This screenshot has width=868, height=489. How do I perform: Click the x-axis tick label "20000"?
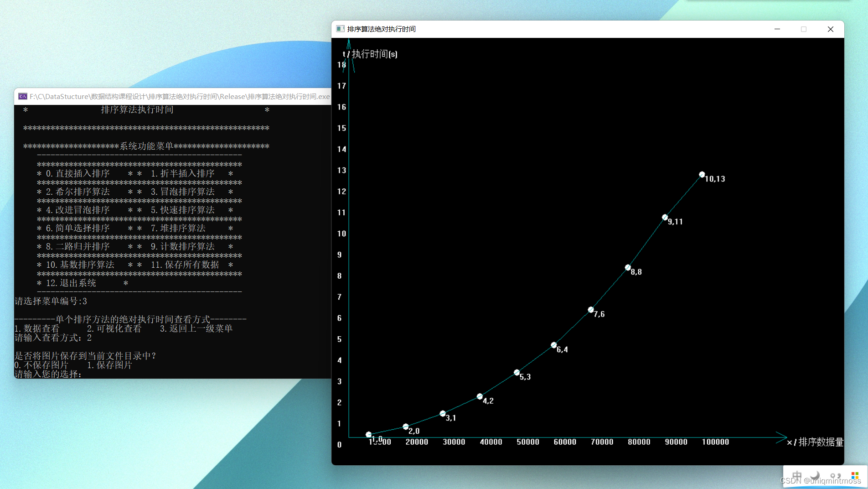pos(417,442)
